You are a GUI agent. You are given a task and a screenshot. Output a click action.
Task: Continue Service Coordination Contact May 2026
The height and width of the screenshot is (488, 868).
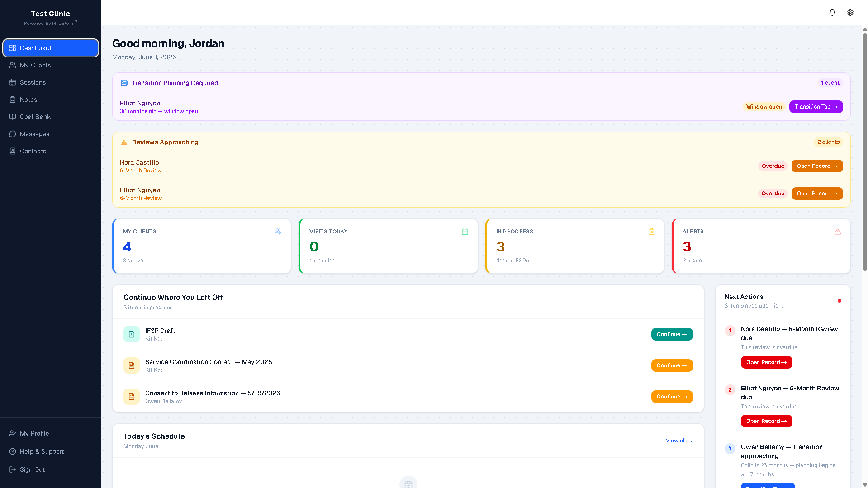(672, 365)
